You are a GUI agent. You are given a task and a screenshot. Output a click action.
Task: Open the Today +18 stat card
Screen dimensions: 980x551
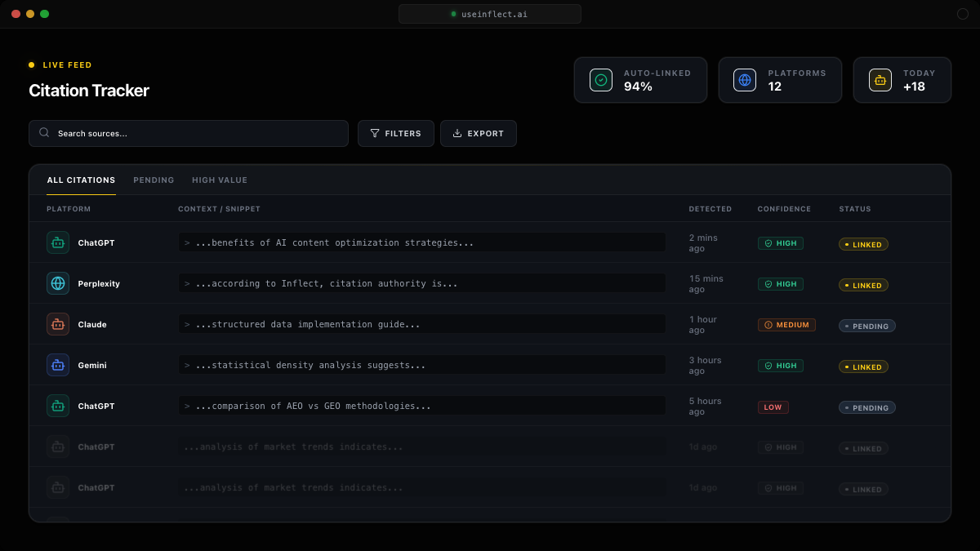902,80
